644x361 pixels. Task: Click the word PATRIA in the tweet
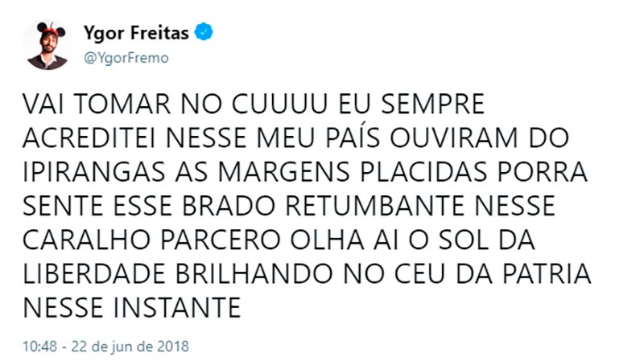point(551,273)
